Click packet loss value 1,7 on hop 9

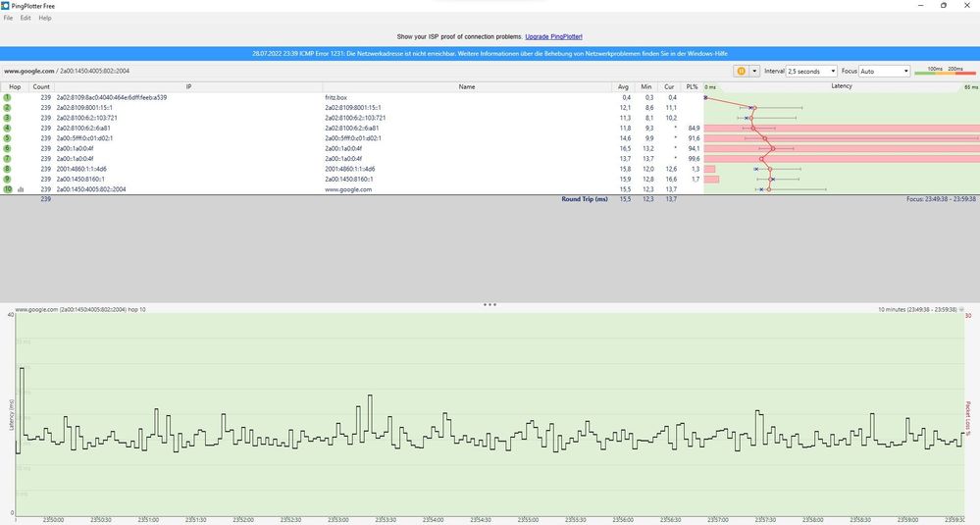(x=696, y=179)
